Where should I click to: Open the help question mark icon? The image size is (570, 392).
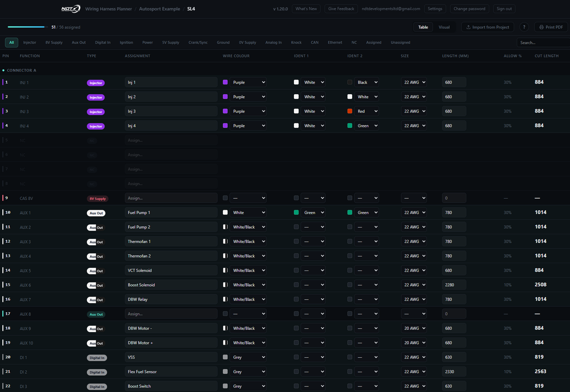tap(524, 27)
